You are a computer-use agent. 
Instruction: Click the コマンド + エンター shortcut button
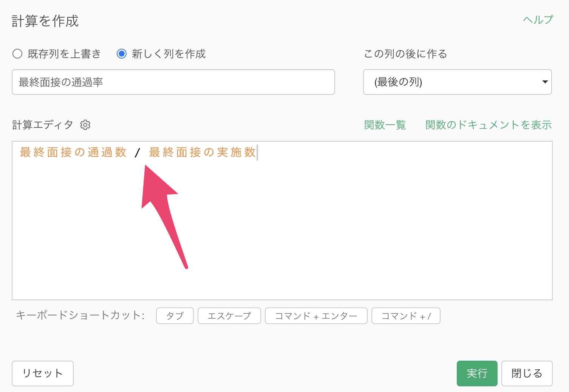[316, 316]
